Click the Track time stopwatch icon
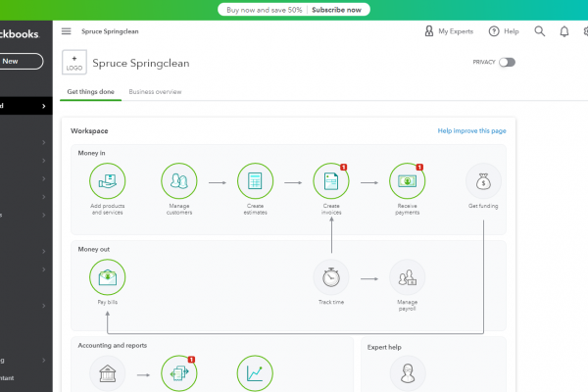This screenshot has width=588, height=392. tap(331, 277)
